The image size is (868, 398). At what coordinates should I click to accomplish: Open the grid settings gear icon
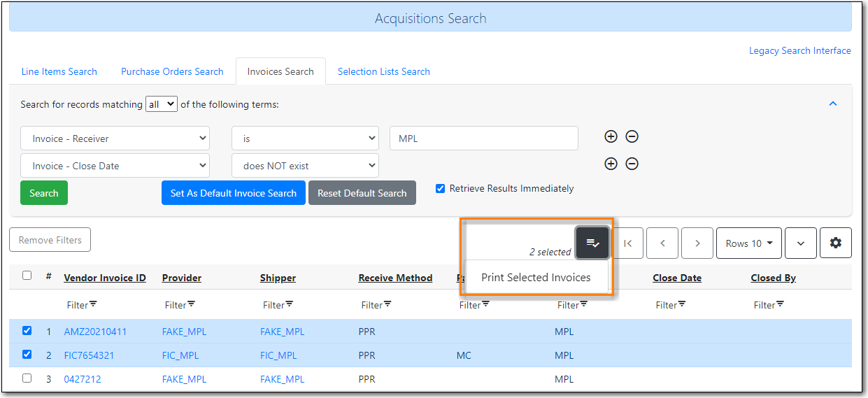(835, 243)
